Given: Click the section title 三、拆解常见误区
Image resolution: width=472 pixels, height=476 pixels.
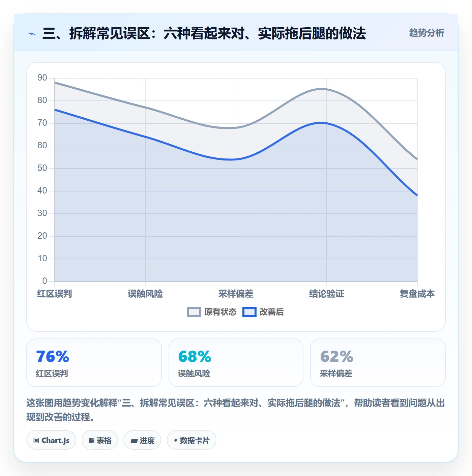Looking at the screenshot, I should pyautogui.click(x=204, y=33).
